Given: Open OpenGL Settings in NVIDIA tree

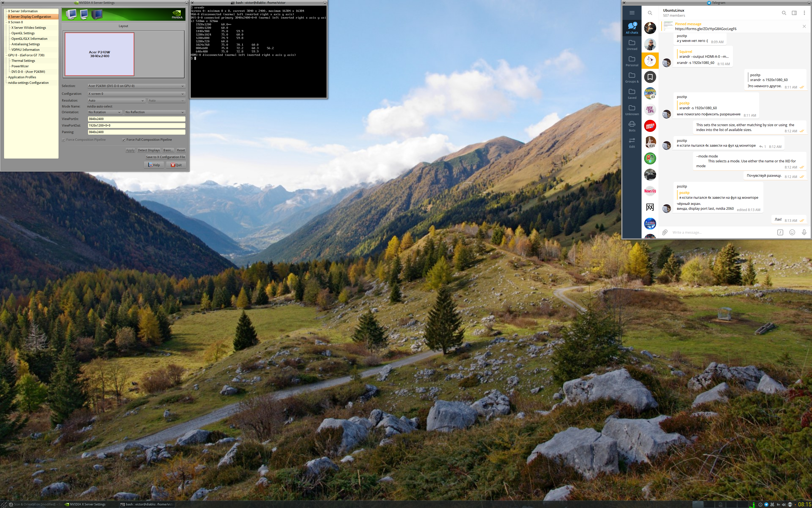Looking at the screenshot, I should (23, 33).
